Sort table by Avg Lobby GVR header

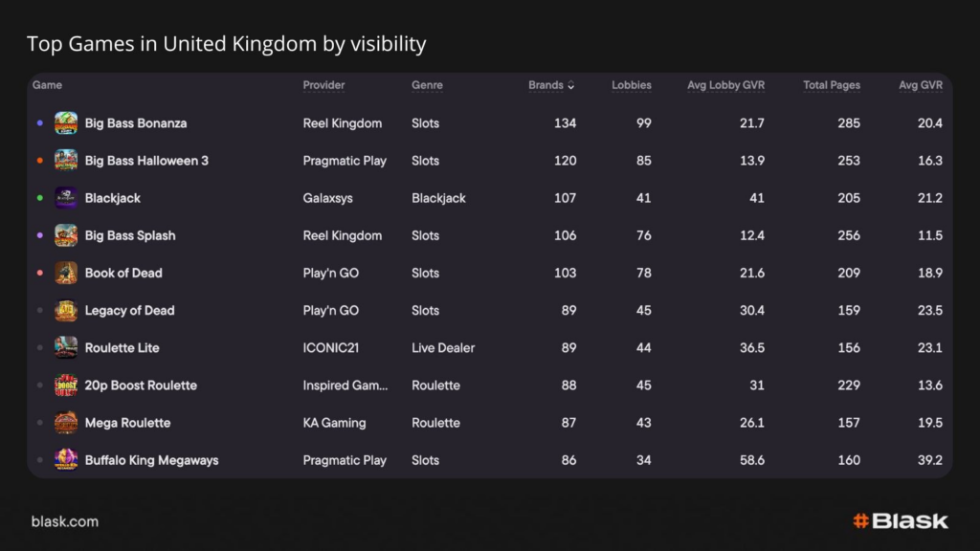point(725,85)
